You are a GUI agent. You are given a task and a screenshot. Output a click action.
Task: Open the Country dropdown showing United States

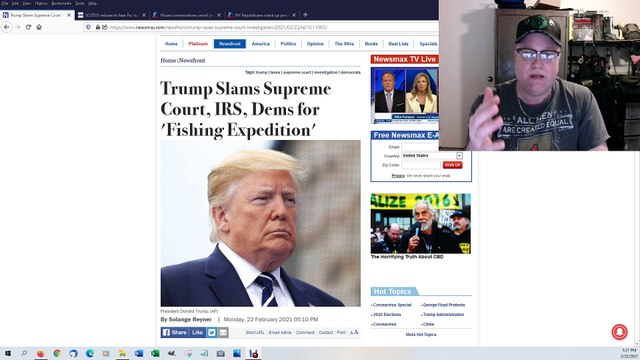[432, 156]
